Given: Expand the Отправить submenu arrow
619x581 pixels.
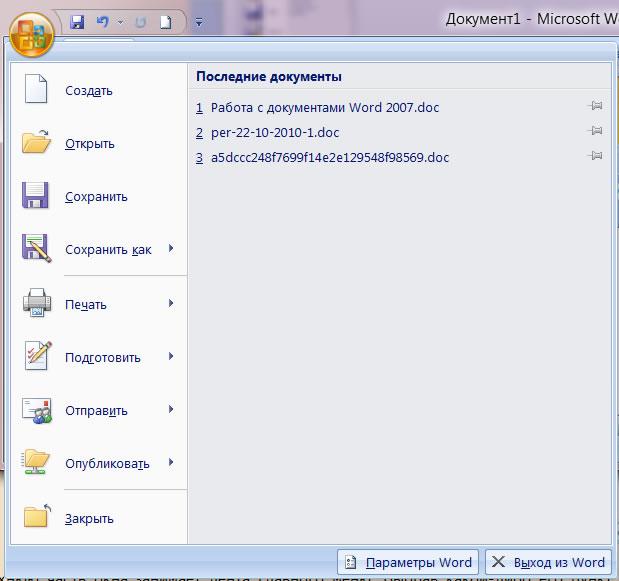Looking at the screenshot, I should click(171, 409).
